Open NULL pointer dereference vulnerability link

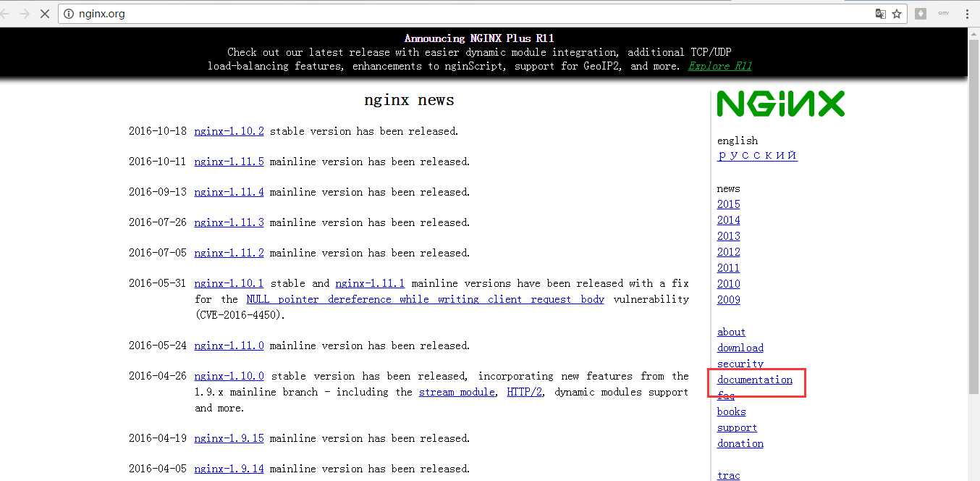coord(425,300)
